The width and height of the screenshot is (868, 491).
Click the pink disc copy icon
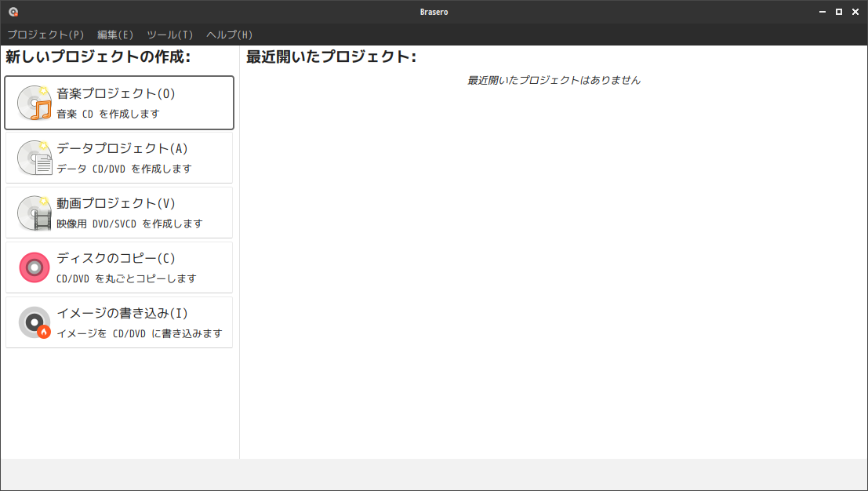[35, 267]
